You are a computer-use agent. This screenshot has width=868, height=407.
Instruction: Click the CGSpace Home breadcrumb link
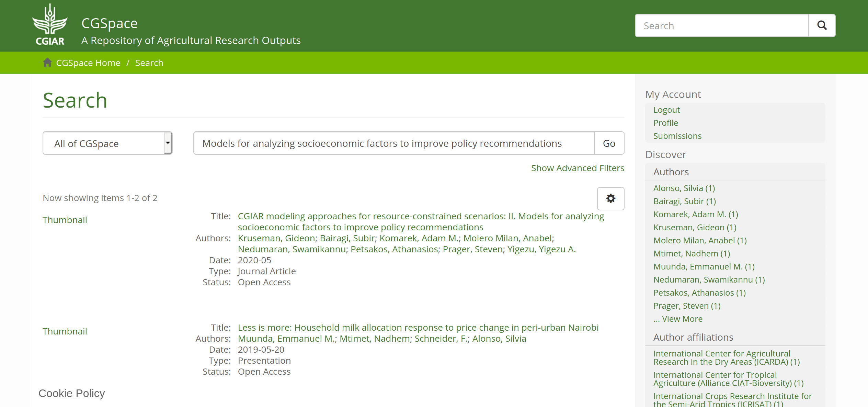[x=88, y=63]
